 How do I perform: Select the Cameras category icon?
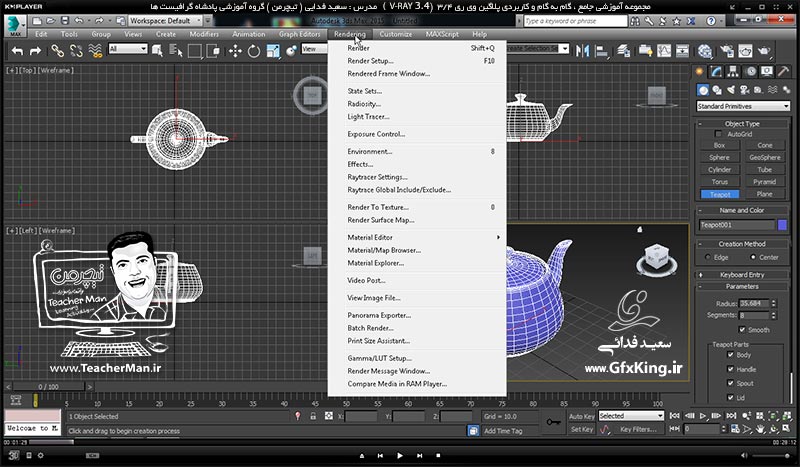[744, 90]
